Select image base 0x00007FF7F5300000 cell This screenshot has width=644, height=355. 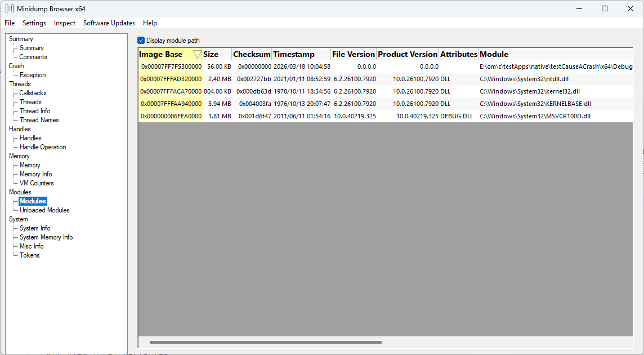point(171,66)
